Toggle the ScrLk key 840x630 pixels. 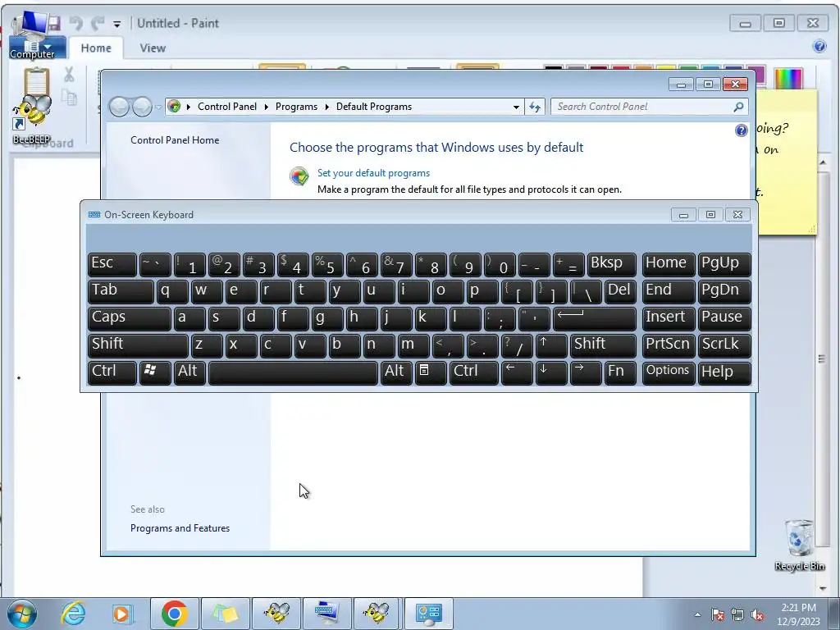pos(724,345)
